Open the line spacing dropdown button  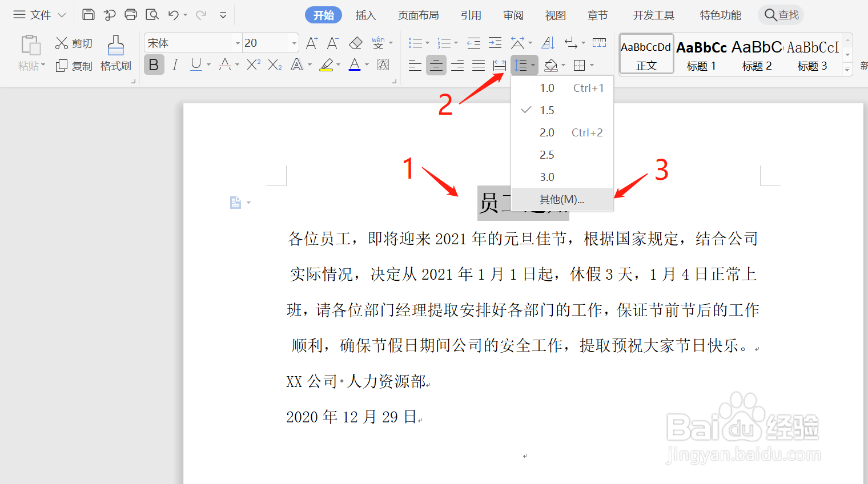click(524, 66)
